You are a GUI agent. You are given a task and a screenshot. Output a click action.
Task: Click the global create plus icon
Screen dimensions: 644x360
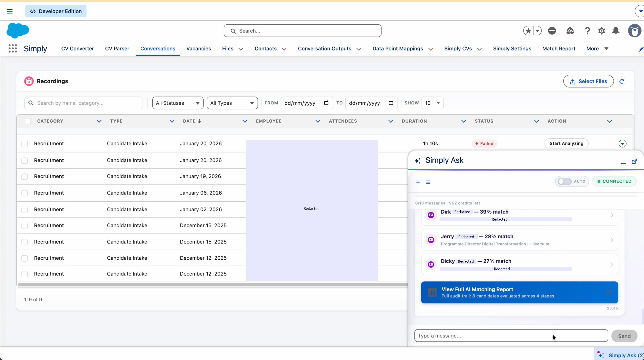pos(552,31)
